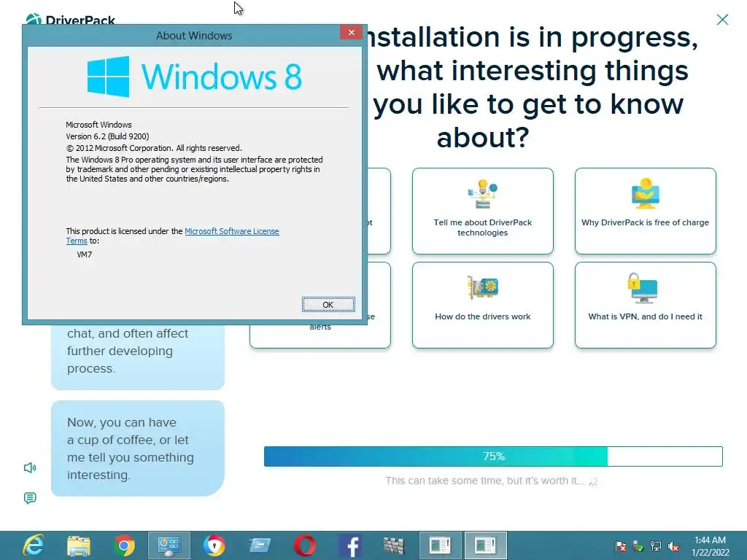Close the About Windows dialog
The width and height of the screenshot is (747, 560).
pyautogui.click(x=352, y=32)
